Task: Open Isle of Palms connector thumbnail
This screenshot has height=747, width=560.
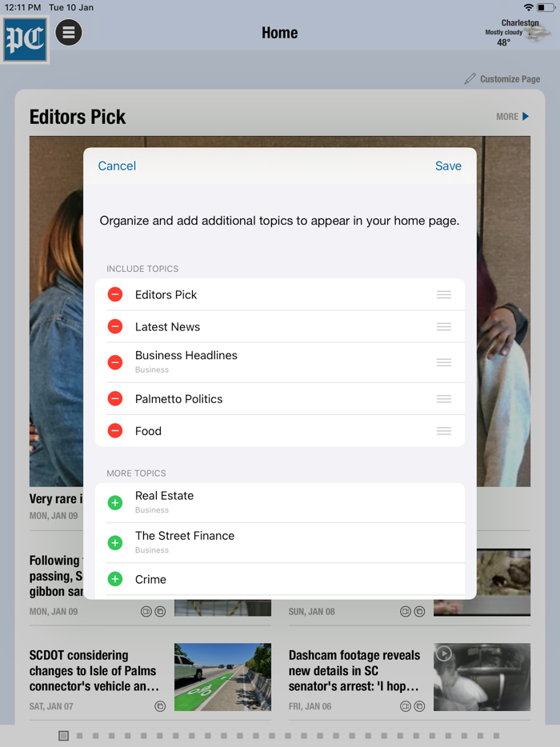Action: coord(222,677)
